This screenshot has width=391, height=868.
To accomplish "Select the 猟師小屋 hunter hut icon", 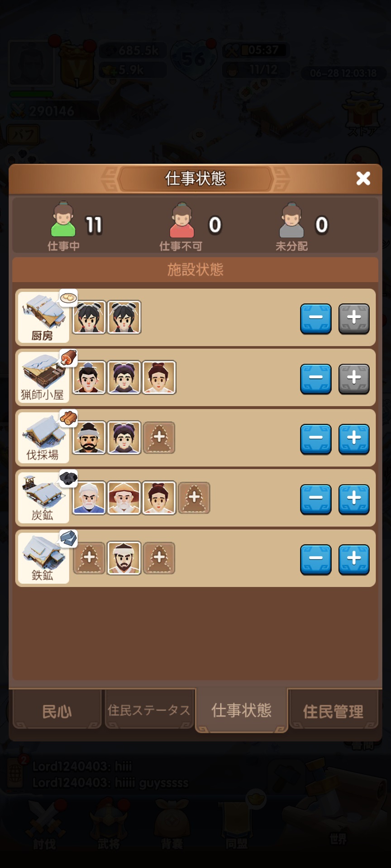I will [x=43, y=377].
